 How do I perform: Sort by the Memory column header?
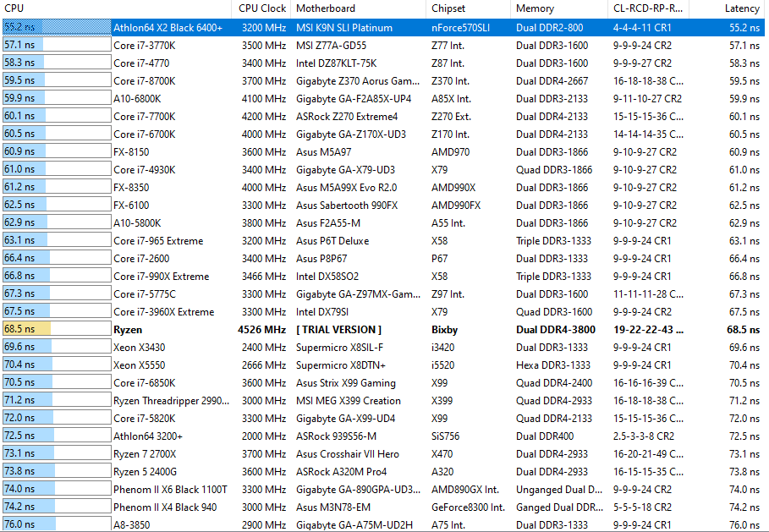pos(558,8)
